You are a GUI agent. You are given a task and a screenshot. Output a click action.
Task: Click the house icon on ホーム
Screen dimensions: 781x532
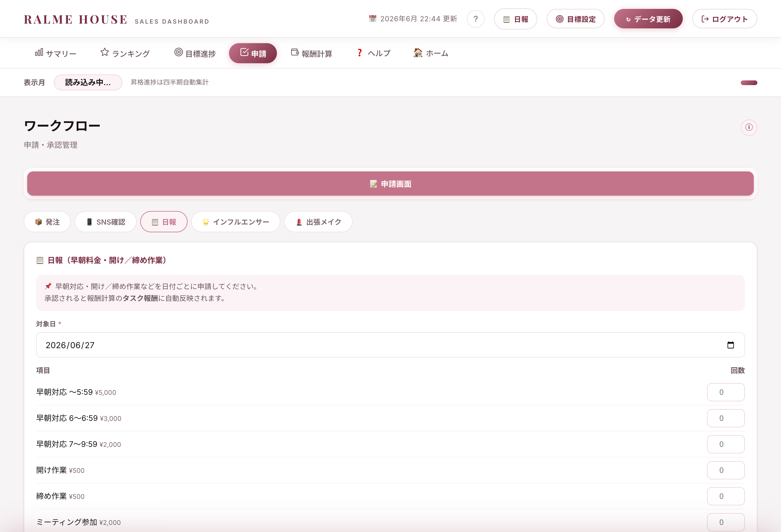tap(418, 52)
